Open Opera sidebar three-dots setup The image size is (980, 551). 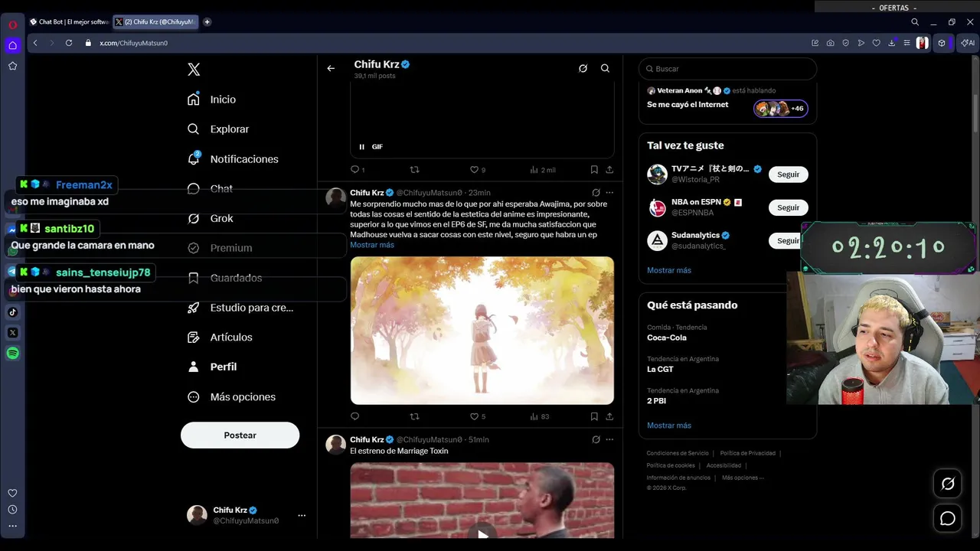coord(12,526)
